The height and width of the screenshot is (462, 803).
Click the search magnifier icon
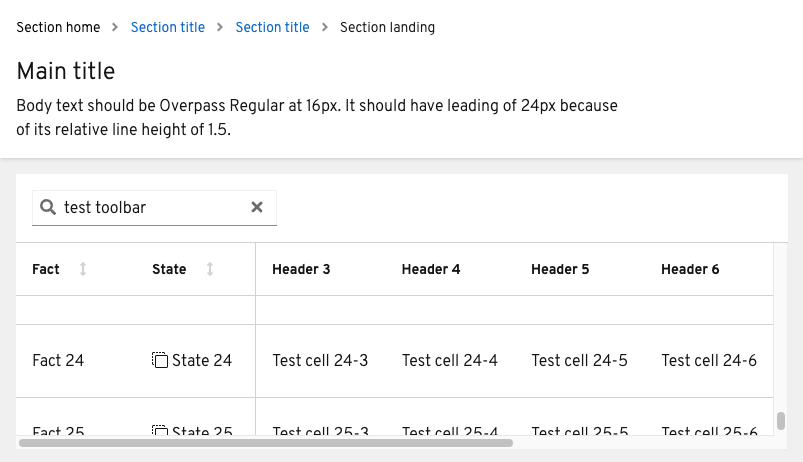pos(48,207)
